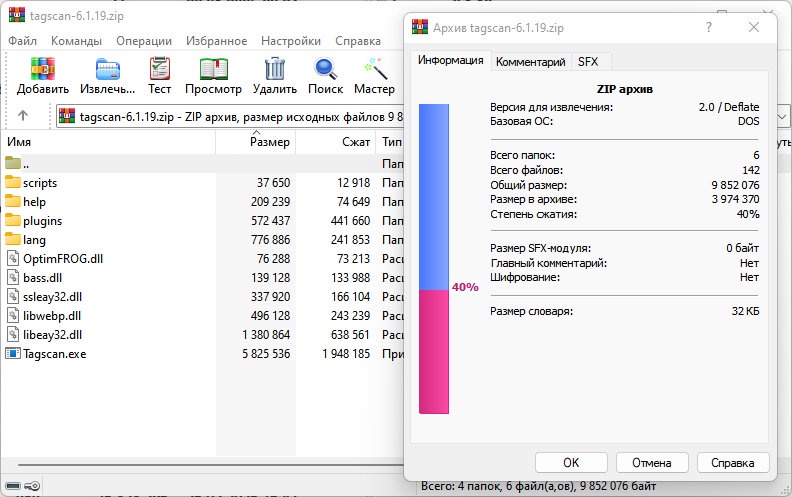Screen dimensions: 792x497
Task: Click the plugins packed value 441 660
Action: point(351,220)
